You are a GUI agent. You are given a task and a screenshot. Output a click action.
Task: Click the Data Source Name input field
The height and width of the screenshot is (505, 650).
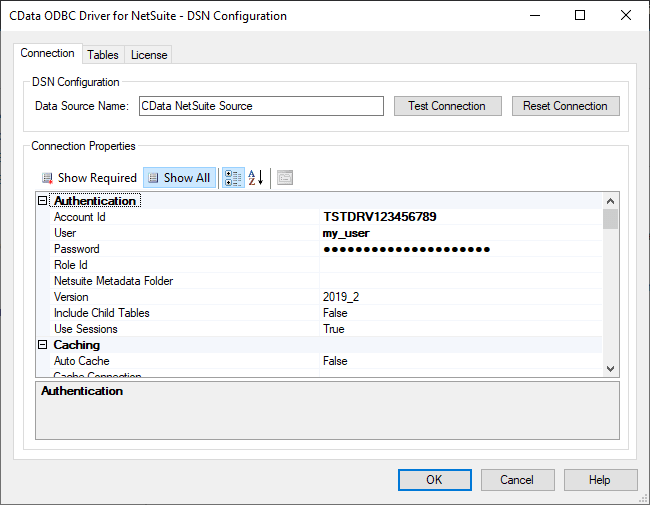coord(261,106)
